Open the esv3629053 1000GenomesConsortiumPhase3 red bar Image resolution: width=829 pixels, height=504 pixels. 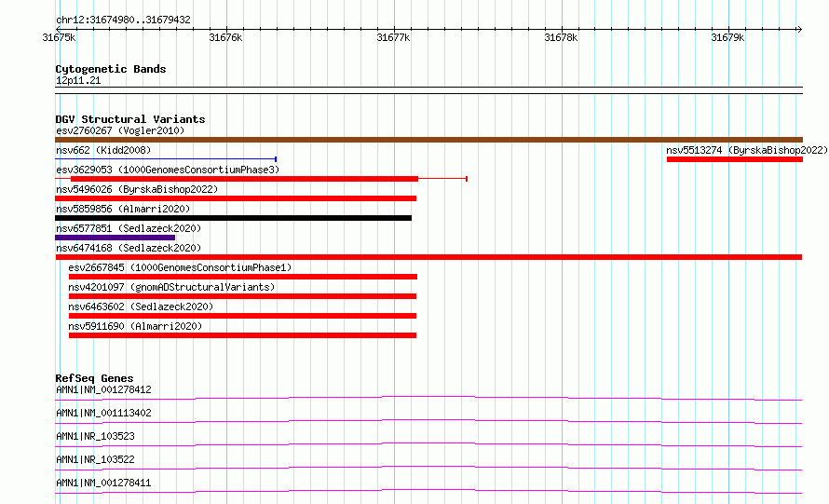244,179
